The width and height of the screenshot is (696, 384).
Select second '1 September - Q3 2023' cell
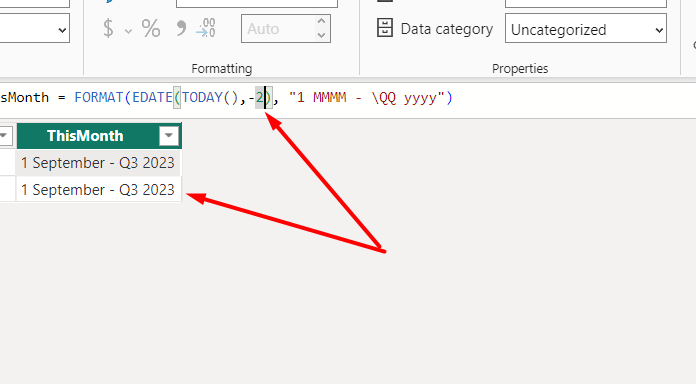98,190
